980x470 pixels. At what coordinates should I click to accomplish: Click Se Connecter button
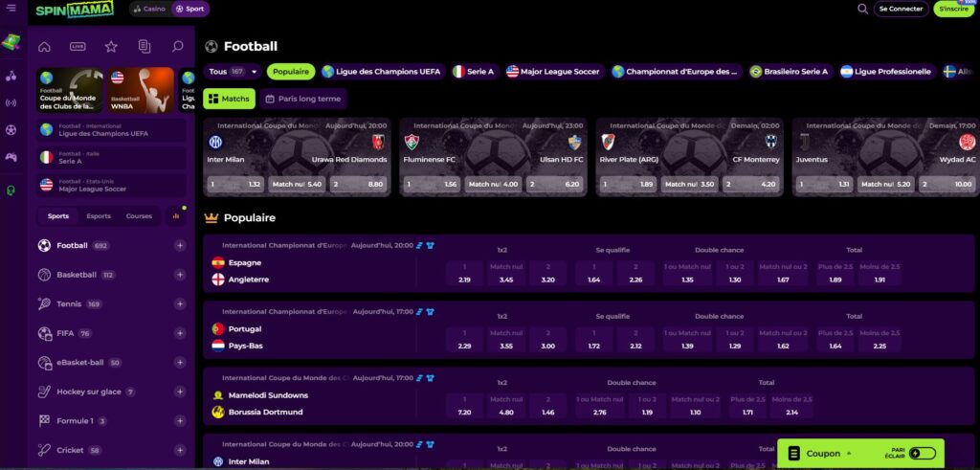901,9
